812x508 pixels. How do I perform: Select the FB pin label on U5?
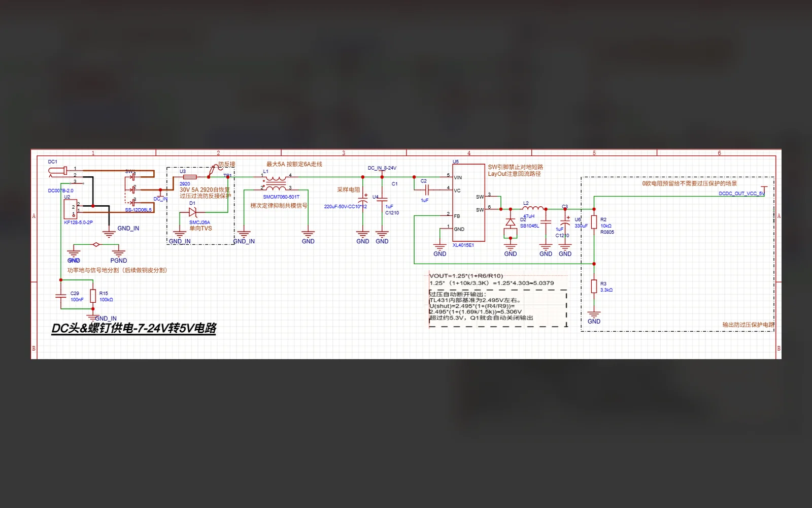tap(457, 216)
